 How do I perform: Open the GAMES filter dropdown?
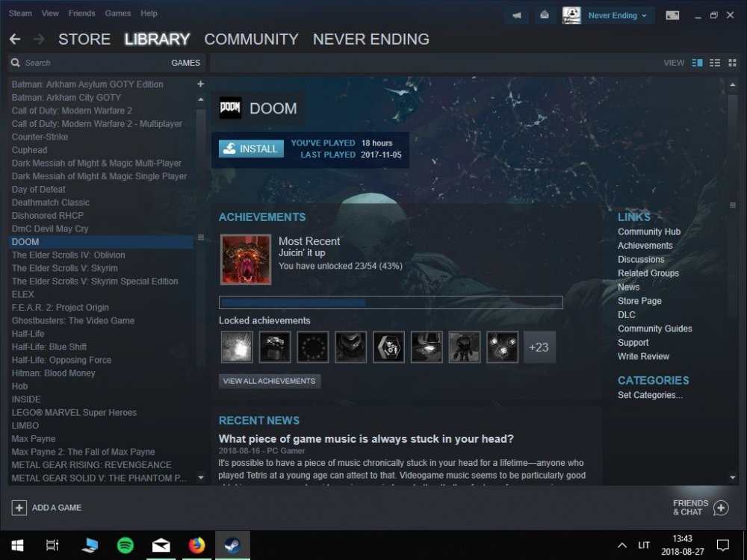pyautogui.click(x=186, y=63)
